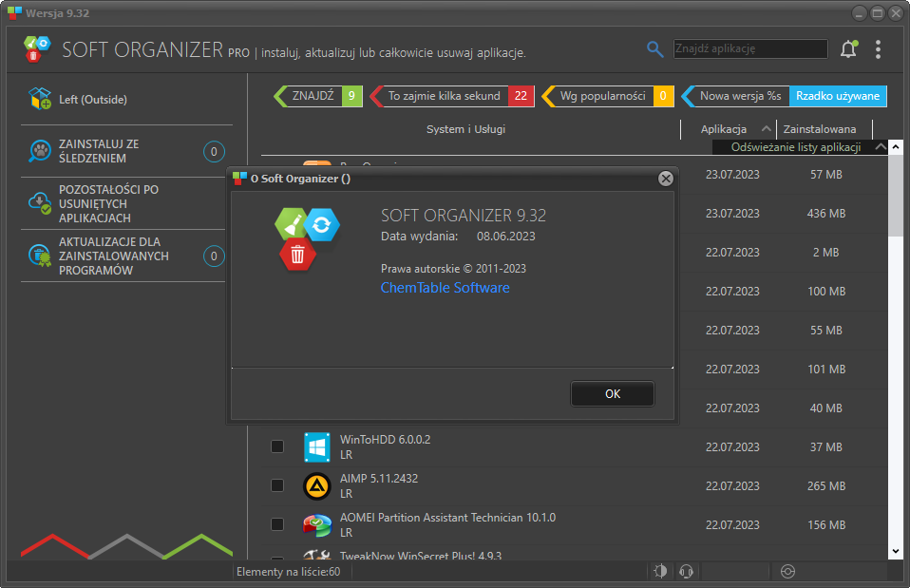
Task: Click the hexagon logo in About dialog
Action: [x=307, y=239]
